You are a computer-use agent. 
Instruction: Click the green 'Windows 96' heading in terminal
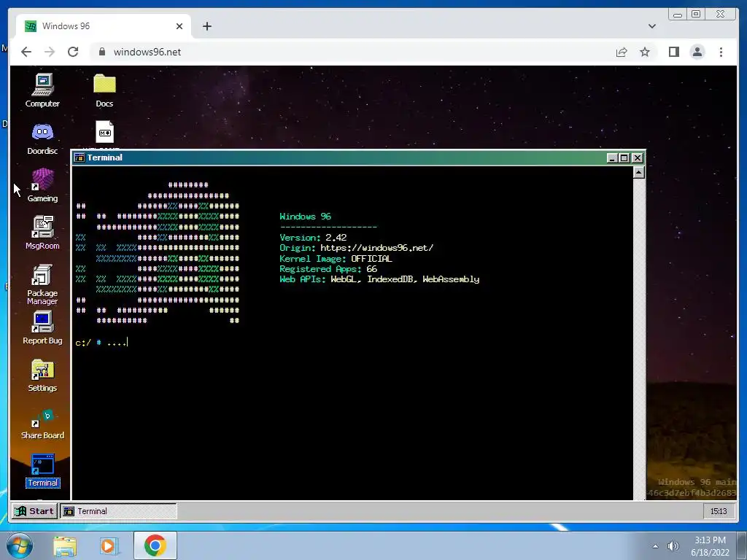point(305,216)
